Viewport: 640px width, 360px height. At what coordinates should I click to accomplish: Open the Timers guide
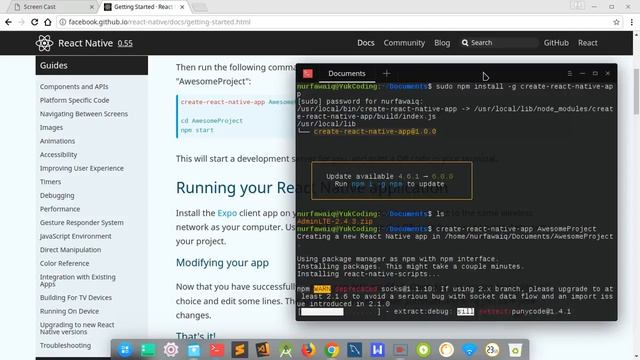[50, 182]
